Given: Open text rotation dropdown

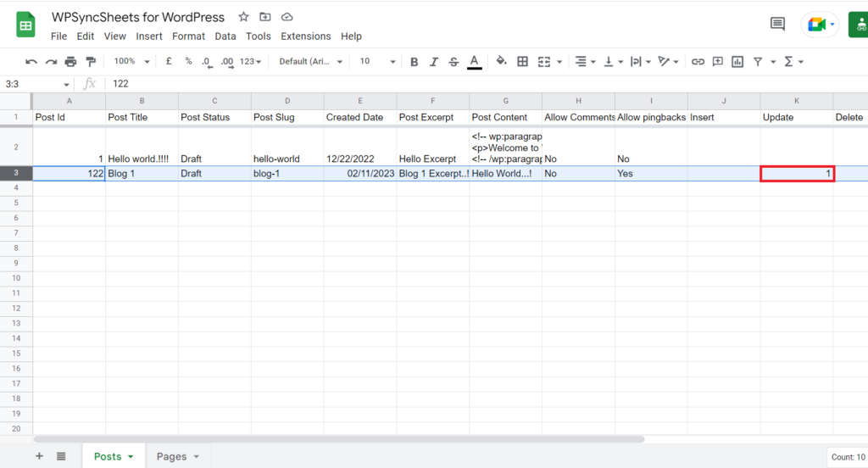Looking at the screenshot, I should tap(668, 62).
